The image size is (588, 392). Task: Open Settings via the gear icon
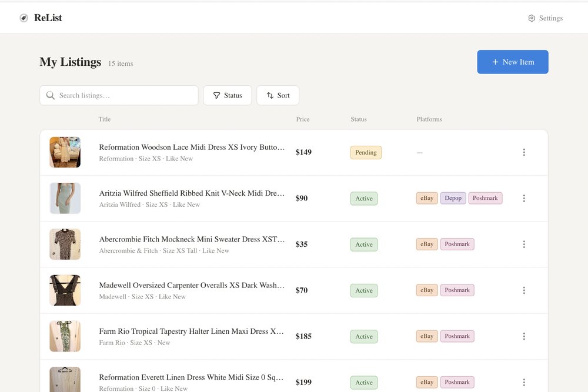532,18
